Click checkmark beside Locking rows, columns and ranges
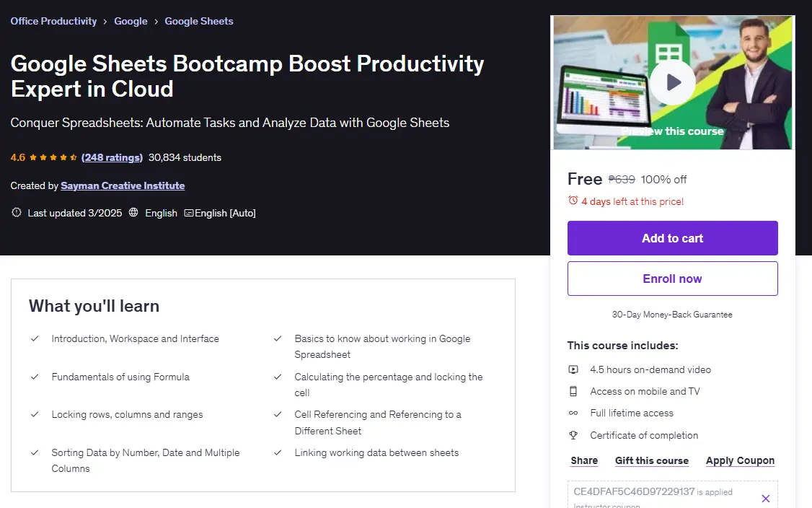 (x=35, y=415)
